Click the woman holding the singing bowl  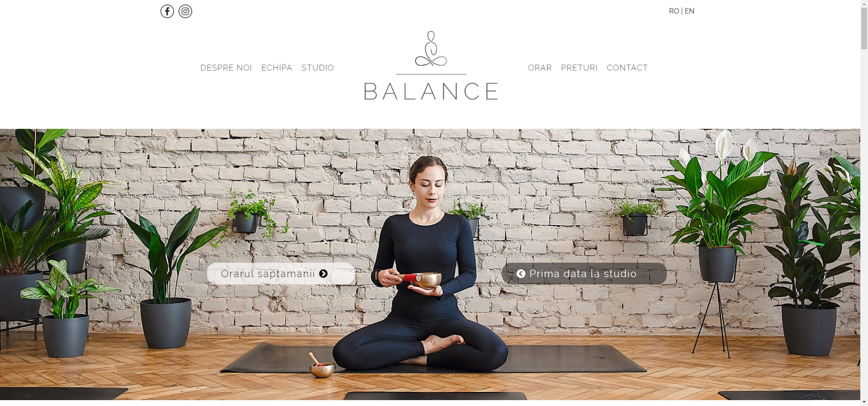425,267
